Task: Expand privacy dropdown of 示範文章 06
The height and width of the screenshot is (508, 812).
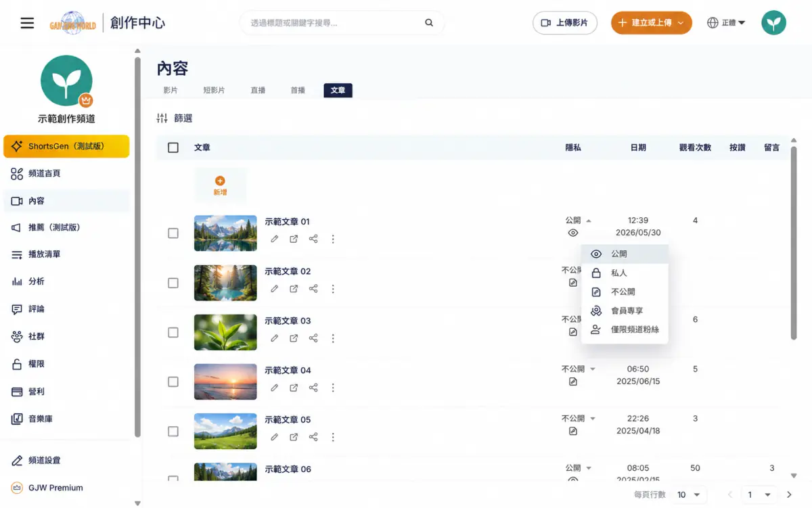Action: click(589, 468)
